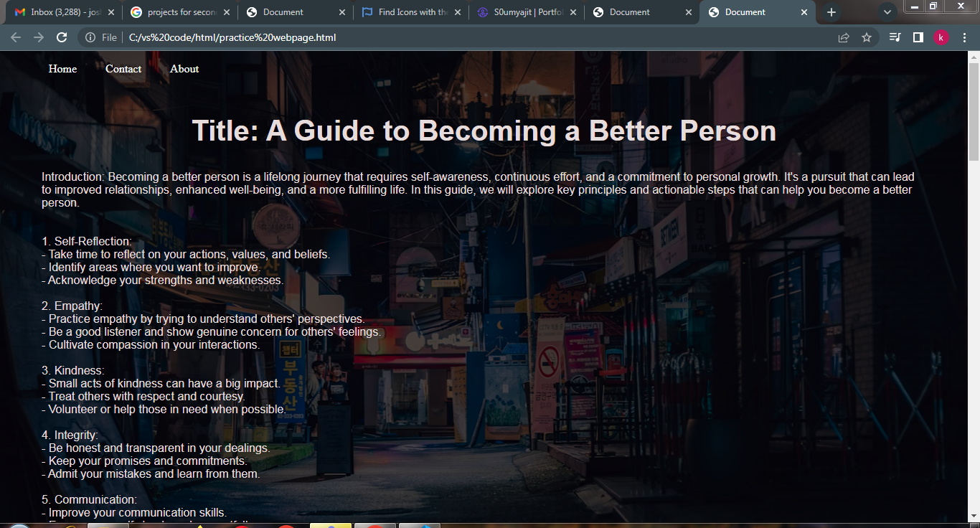
Task: Open the profile avatar labeled k
Action: coord(941,37)
